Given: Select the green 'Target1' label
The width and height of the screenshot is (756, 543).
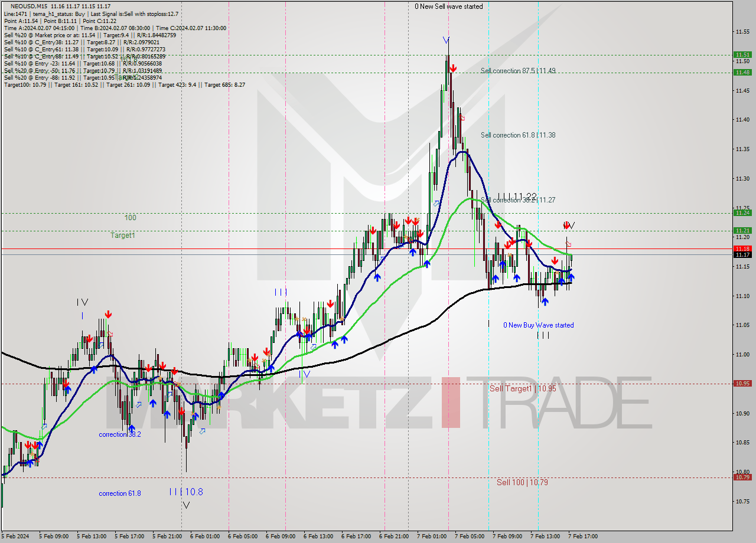Looking at the screenshot, I should (122, 235).
